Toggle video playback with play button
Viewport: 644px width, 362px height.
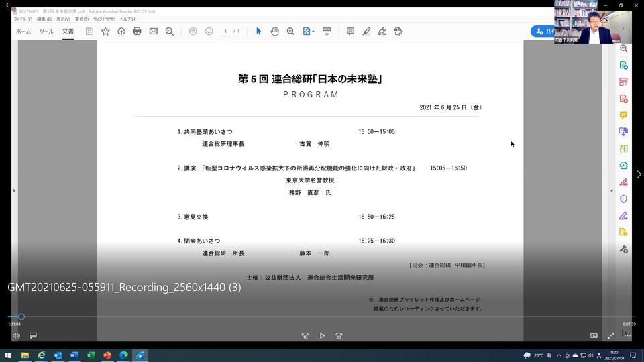click(x=322, y=335)
